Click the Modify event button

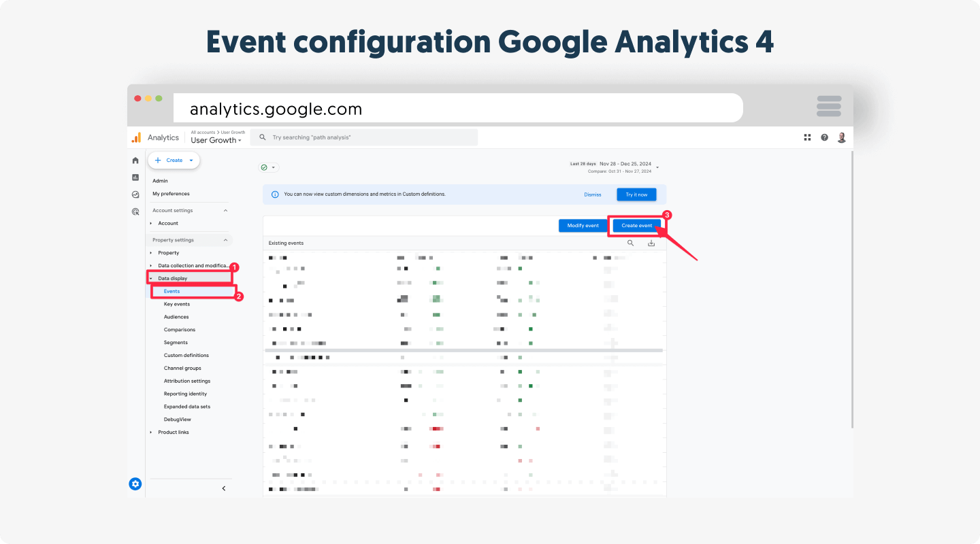pyautogui.click(x=583, y=226)
